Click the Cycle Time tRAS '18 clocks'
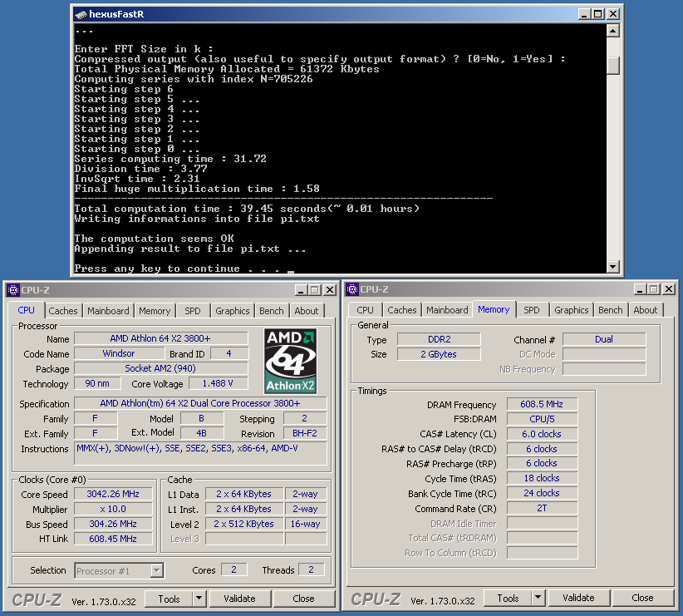Image resolution: width=683 pixels, height=616 pixels. 543,478
